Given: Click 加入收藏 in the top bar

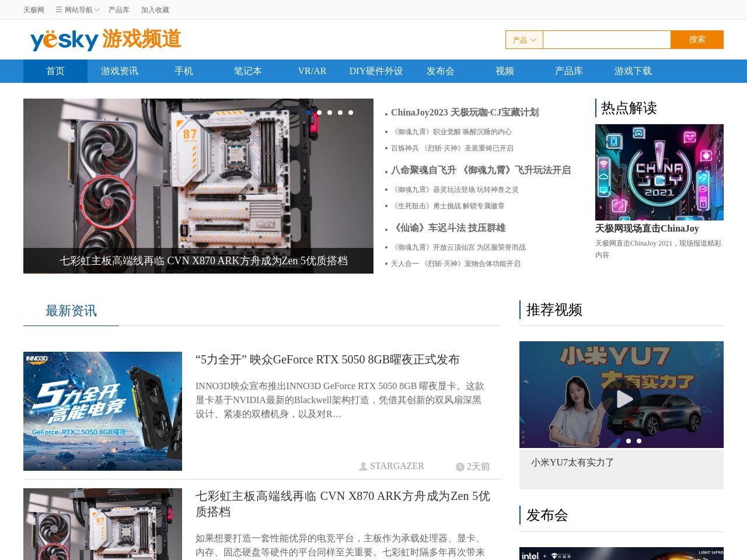Looking at the screenshot, I should point(155,10).
